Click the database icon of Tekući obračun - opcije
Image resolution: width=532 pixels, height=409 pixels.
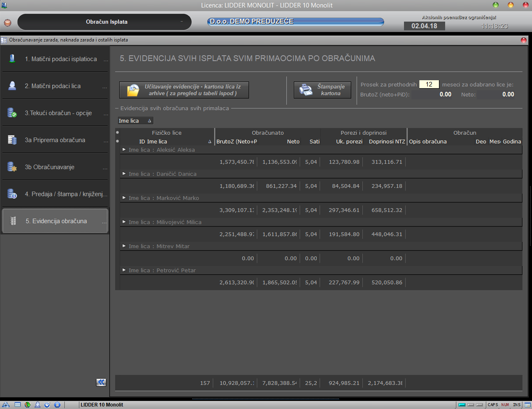[x=12, y=113]
